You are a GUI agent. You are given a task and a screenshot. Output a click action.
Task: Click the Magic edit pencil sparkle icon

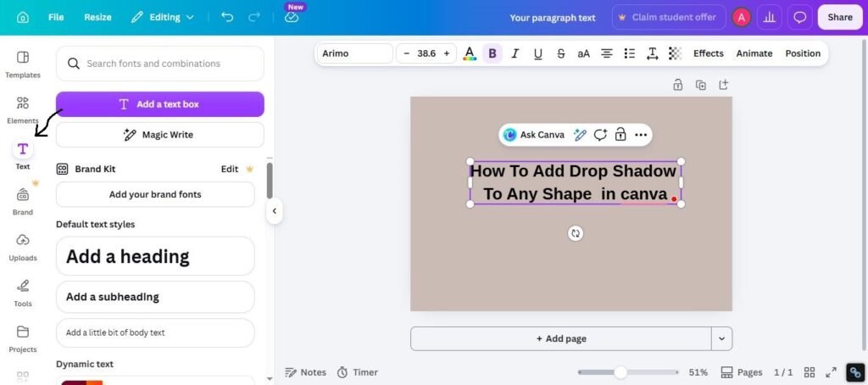[x=580, y=135]
